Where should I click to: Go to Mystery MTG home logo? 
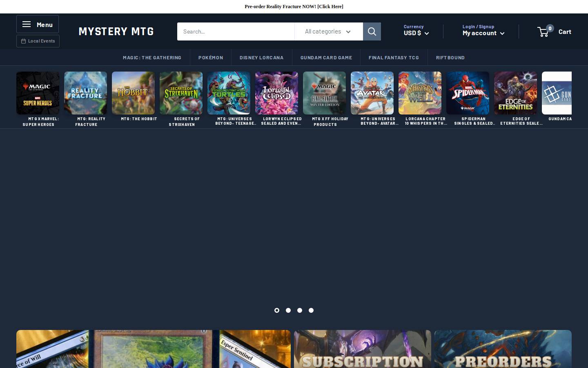pyautogui.click(x=116, y=31)
